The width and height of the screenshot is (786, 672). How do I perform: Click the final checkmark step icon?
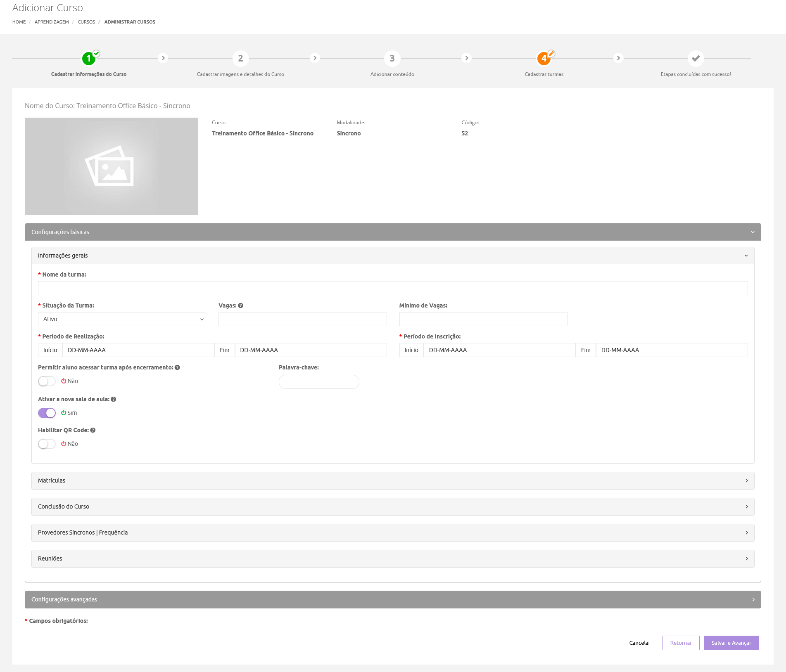click(696, 59)
